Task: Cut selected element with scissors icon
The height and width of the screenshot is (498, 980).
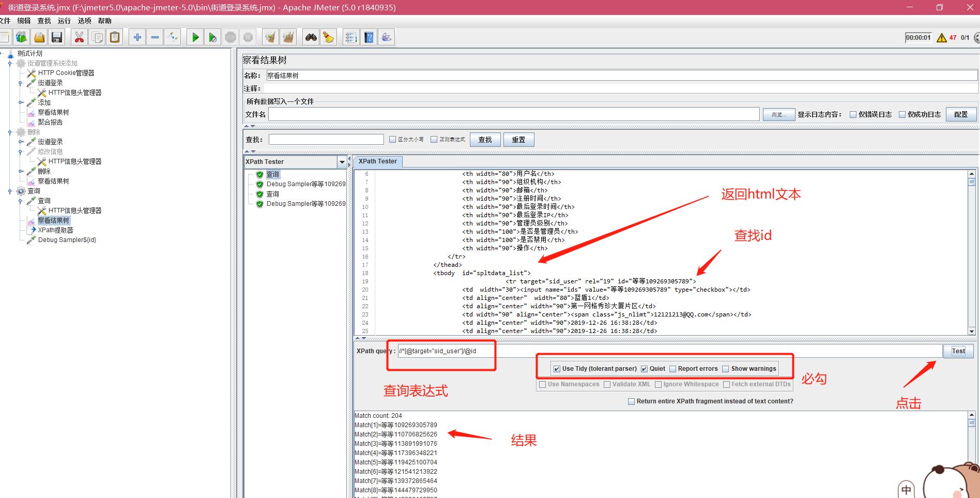Action: [79, 37]
